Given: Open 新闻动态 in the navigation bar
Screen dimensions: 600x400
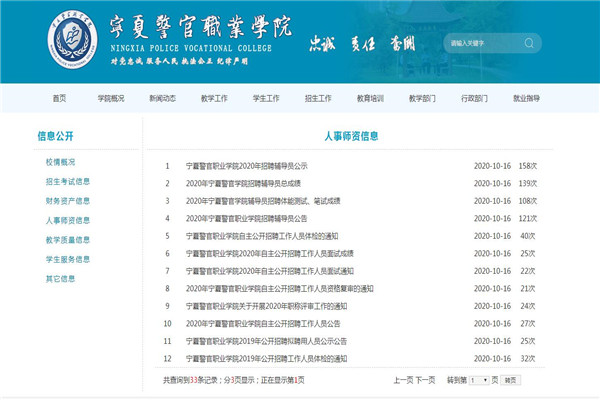Looking at the screenshot, I should 162,98.
